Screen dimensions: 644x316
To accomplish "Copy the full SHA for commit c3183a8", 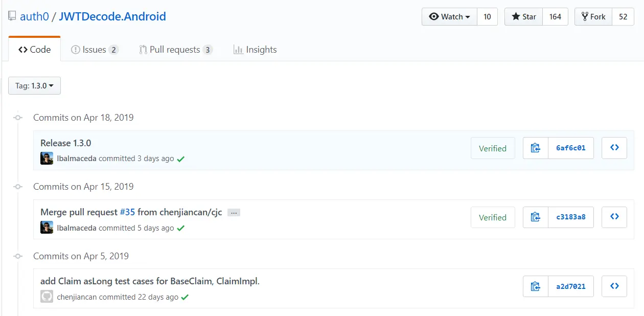I will click(536, 217).
